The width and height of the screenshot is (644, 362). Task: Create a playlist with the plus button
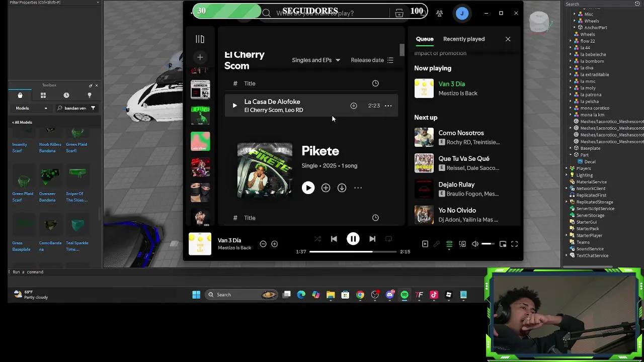(x=200, y=57)
